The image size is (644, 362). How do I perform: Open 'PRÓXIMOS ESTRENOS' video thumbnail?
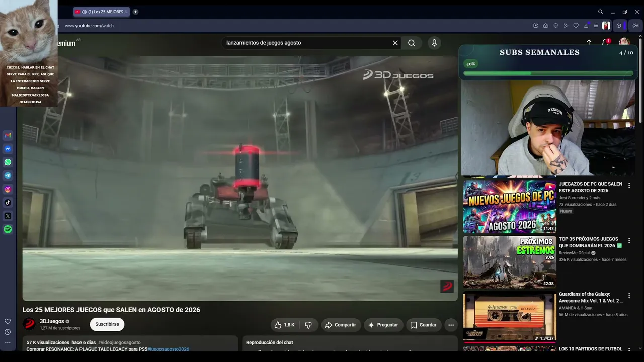click(x=510, y=262)
